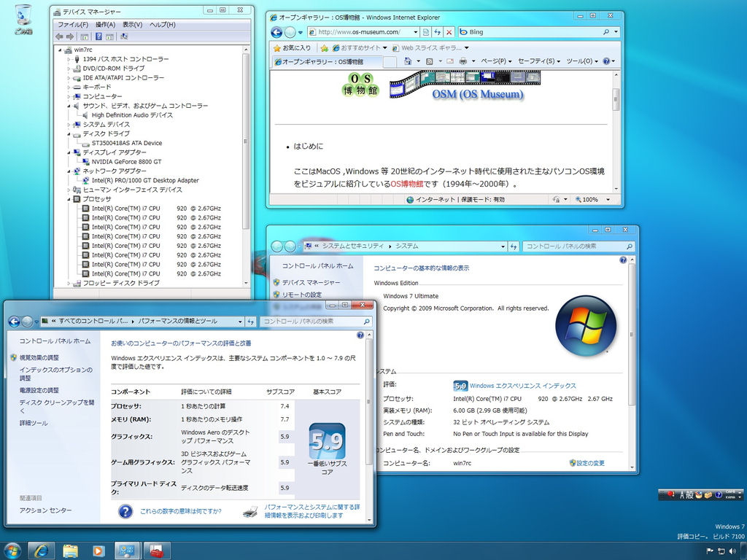
Task: Click 電源設定の調整 link
Action: point(39,390)
